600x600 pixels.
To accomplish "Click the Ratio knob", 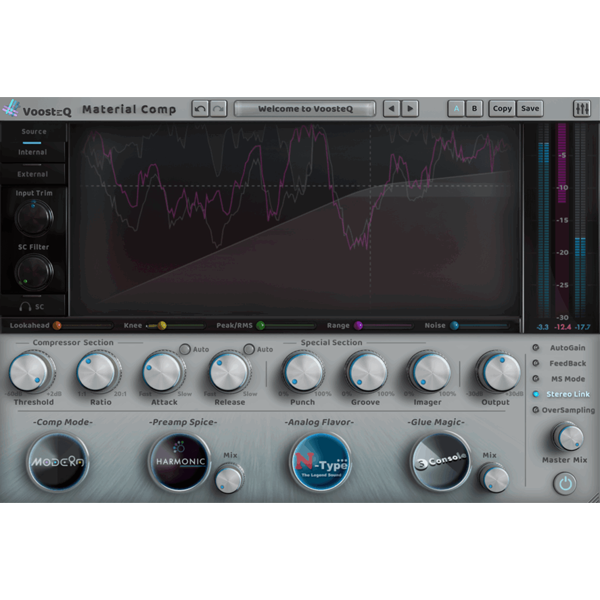I will click(98, 372).
